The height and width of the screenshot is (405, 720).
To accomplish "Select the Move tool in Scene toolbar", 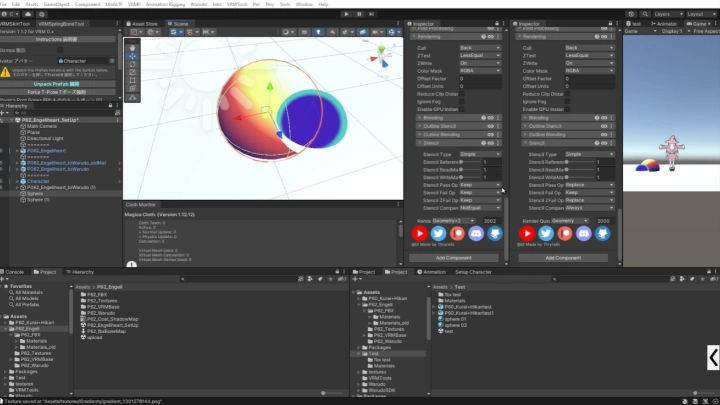I will [133, 56].
